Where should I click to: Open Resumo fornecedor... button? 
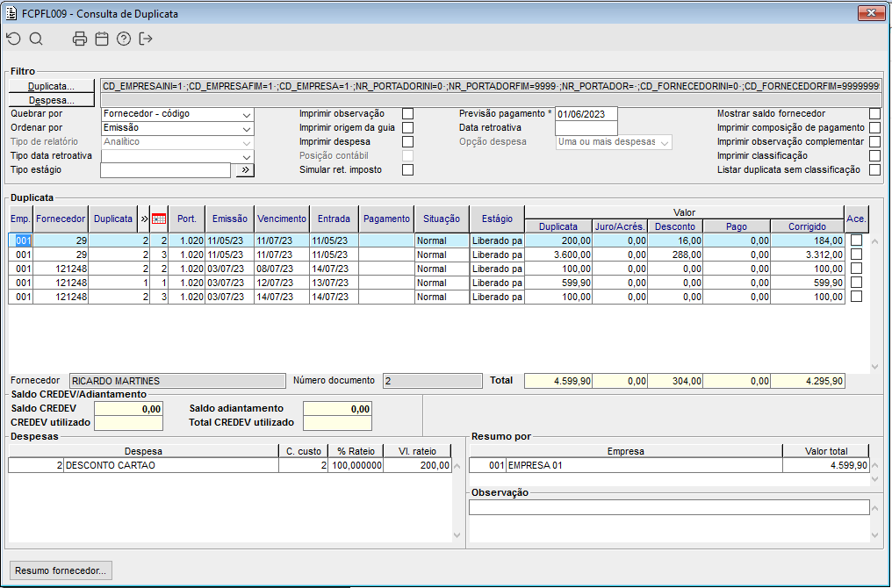60,570
